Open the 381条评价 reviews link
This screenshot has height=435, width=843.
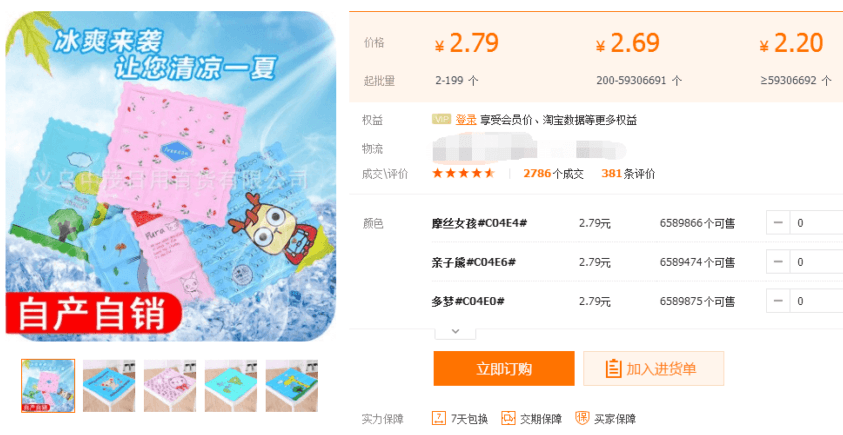[x=628, y=174]
